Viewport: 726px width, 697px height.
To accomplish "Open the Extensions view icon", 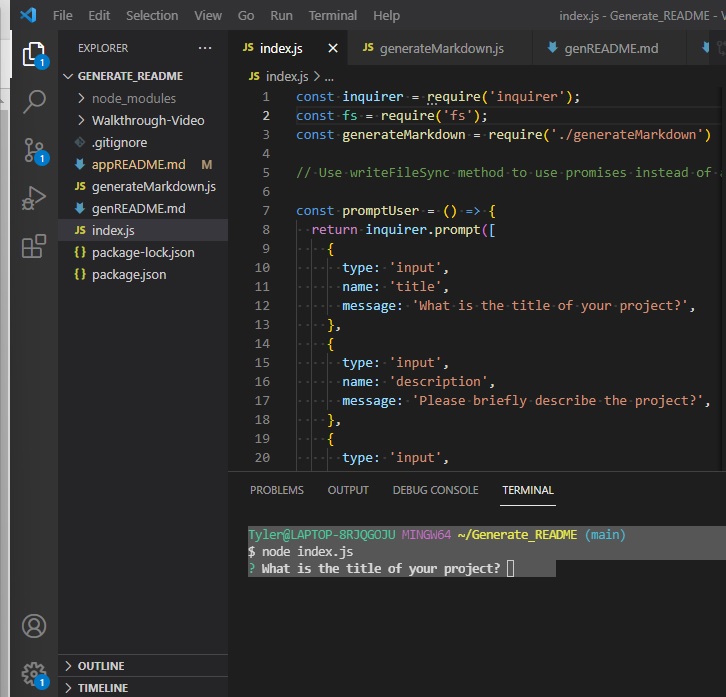I will click(x=34, y=246).
